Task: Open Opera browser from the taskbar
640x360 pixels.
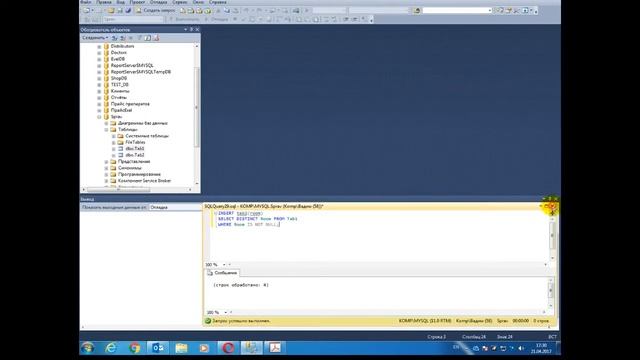Action: (228, 348)
